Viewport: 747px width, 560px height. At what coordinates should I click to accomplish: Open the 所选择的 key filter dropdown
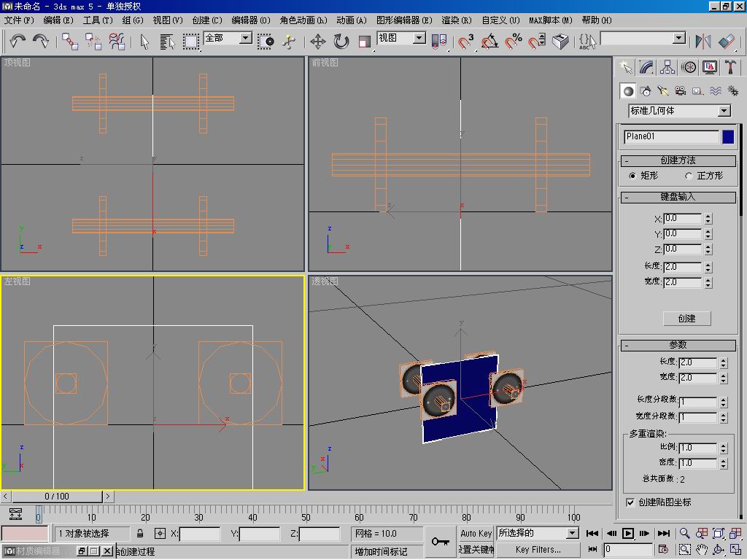point(572,533)
